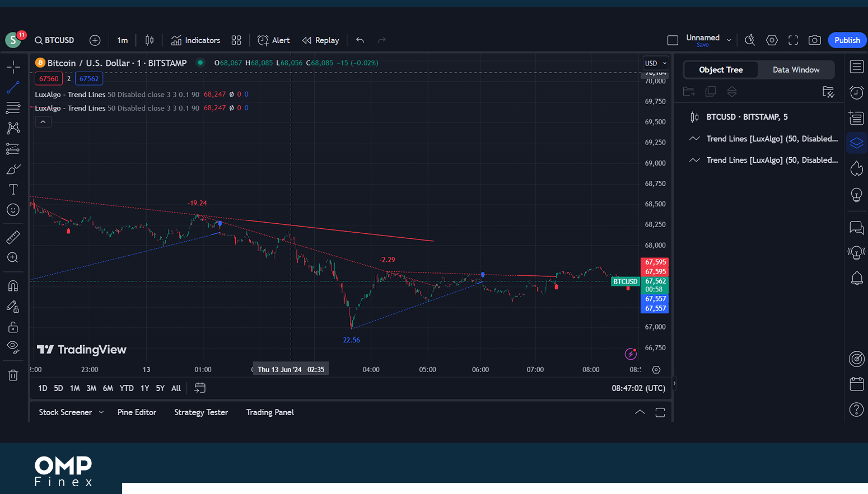Open the user profile avatar menu
The width and height of the screenshot is (868, 494).
13,40
